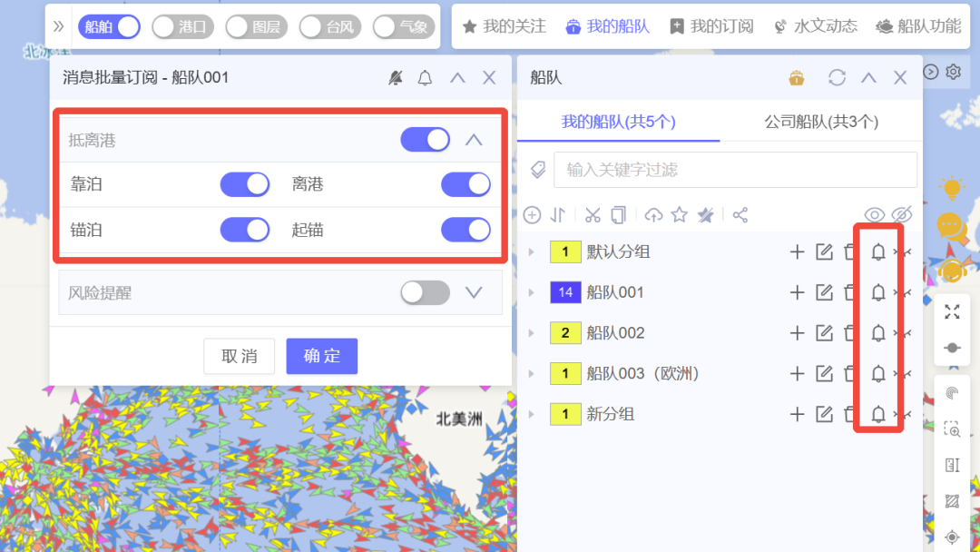
Task: Expand the 风险提醒 section chevron
Action: click(474, 292)
